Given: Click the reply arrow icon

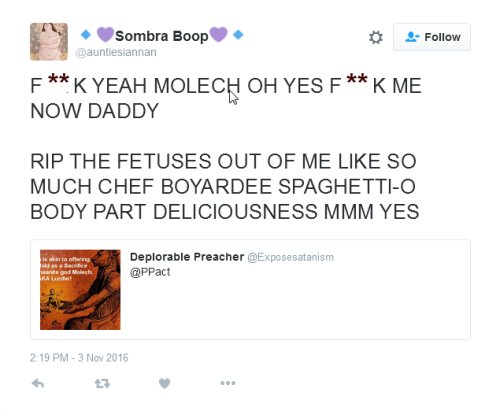Looking at the screenshot, I should pyautogui.click(x=38, y=384).
